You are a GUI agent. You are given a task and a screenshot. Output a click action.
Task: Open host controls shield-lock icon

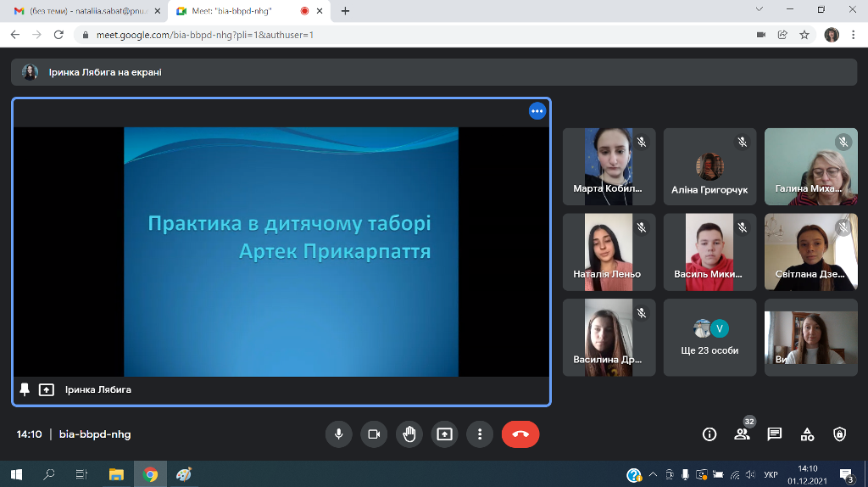[x=839, y=434]
